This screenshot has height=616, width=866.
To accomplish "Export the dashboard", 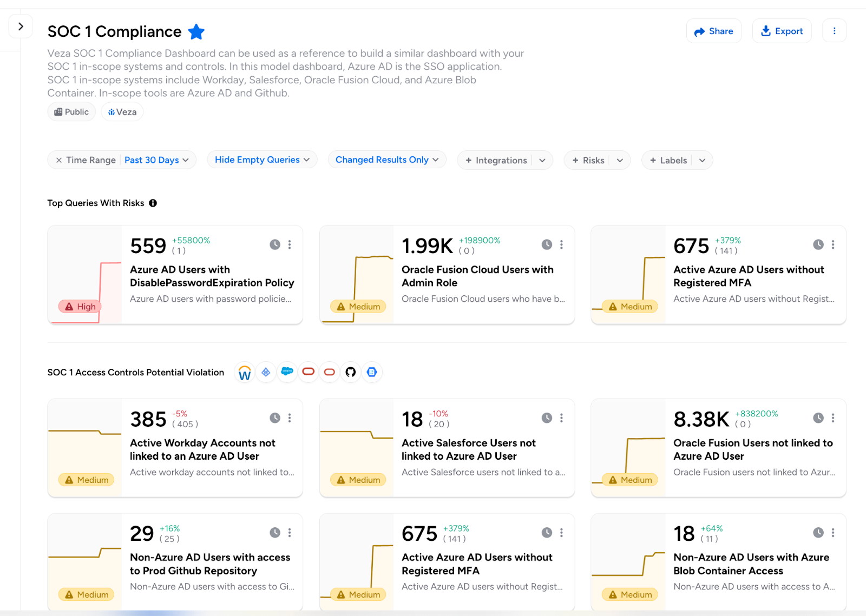I will pyautogui.click(x=782, y=31).
